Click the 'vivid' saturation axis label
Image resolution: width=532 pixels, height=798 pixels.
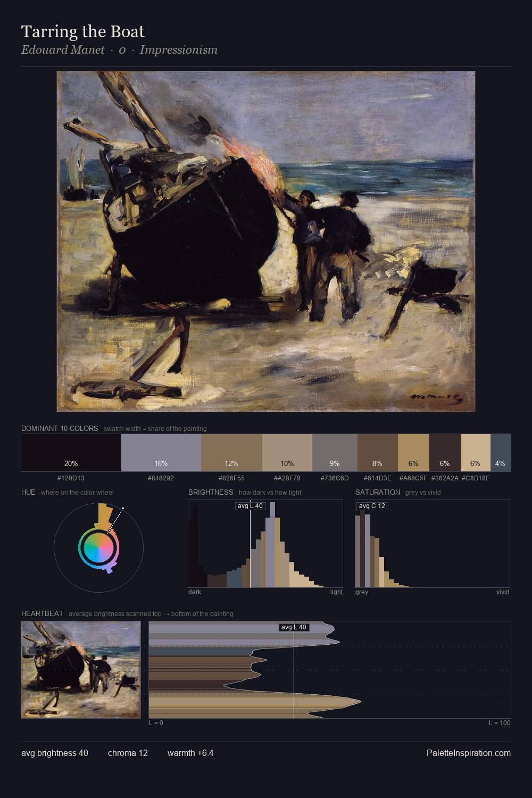[x=503, y=592]
